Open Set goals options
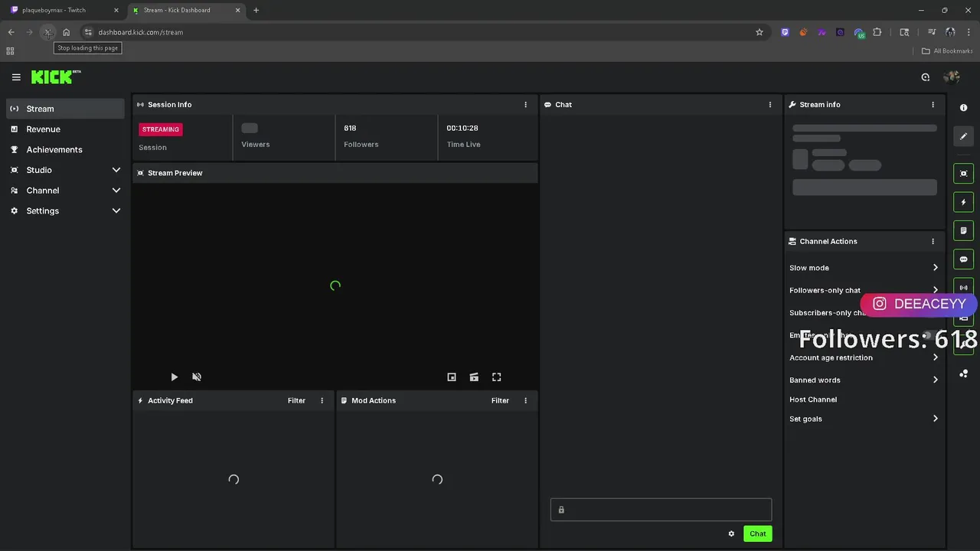 864,419
